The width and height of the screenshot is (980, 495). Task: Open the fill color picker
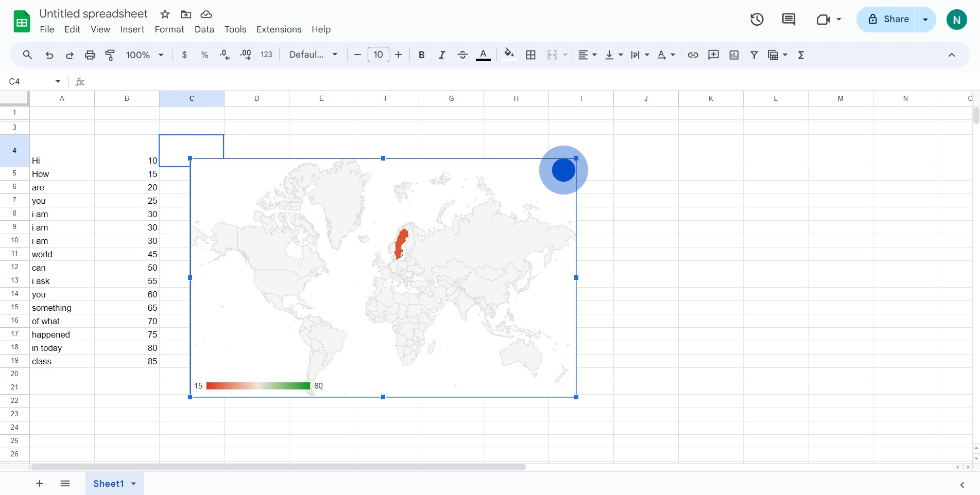[x=509, y=55]
